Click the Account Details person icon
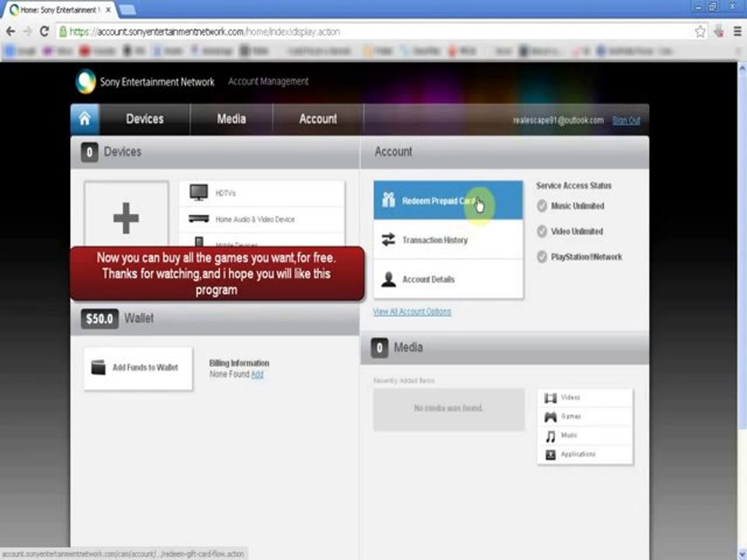This screenshot has height=560, width=747. (x=388, y=279)
